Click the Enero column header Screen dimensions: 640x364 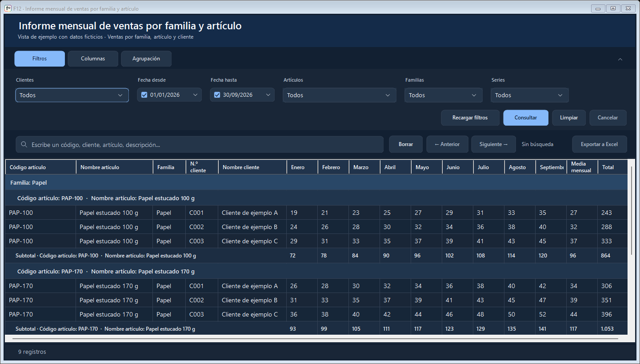(302, 167)
